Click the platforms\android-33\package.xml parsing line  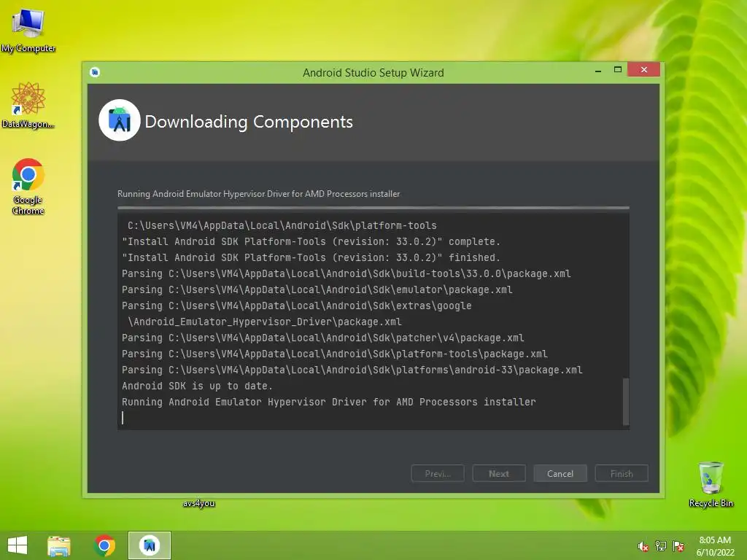pos(352,370)
